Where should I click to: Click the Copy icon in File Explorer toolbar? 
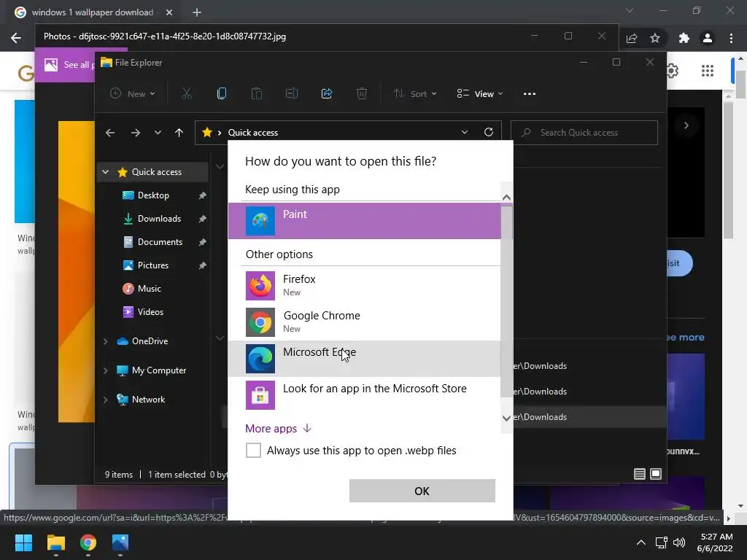coord(222,94)
